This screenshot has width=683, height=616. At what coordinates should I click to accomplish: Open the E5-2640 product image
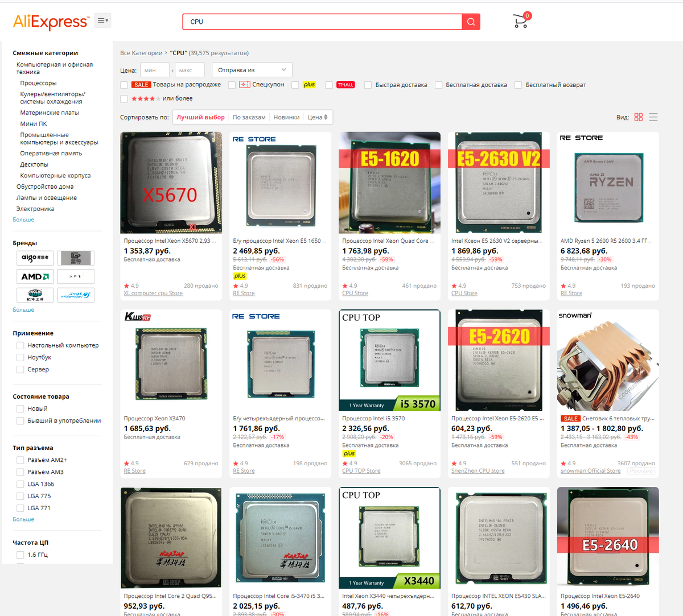608,537
